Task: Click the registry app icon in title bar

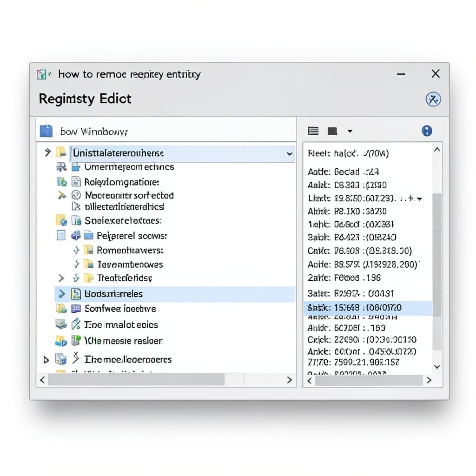Action: [41, 74]
